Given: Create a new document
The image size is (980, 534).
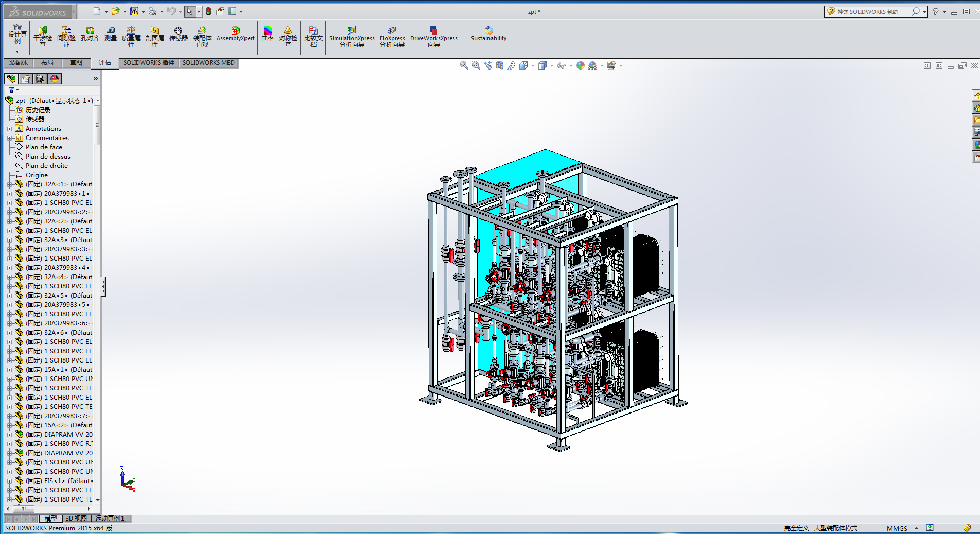Looking at the screenshot, I should [97, 11].
